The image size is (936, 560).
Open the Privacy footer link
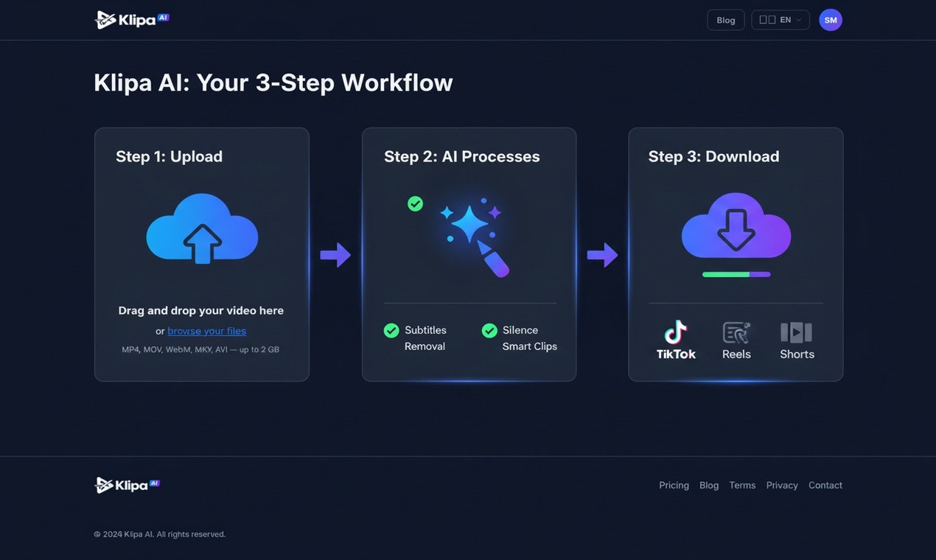782,485
